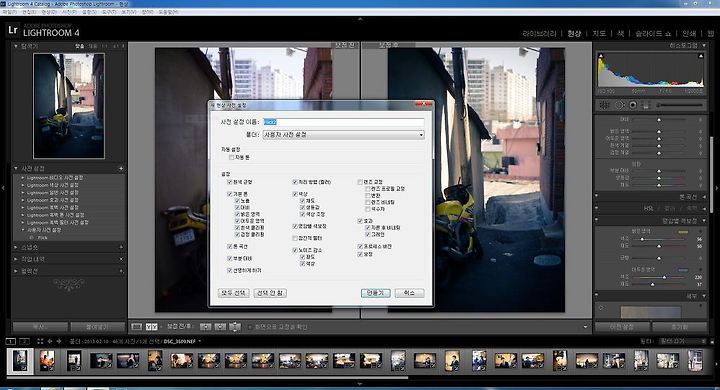
Task: Uncheck Noise Reduction checkbox in dialog
Action: point(295,250)
